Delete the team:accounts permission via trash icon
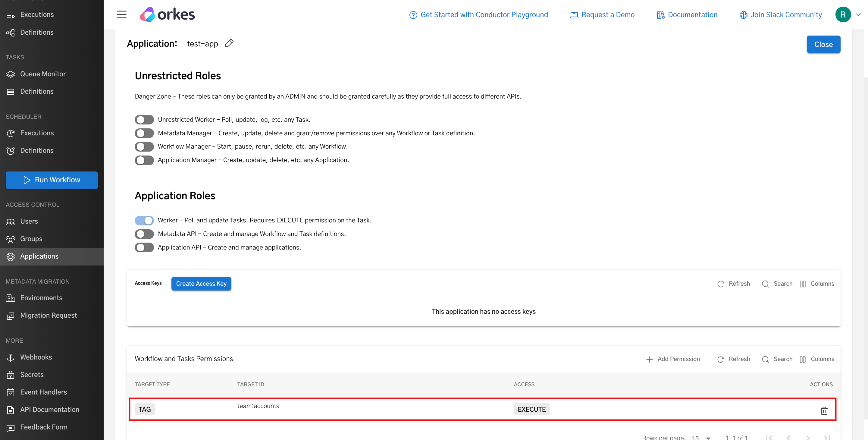The image size is (868, 440). [824, 411]
